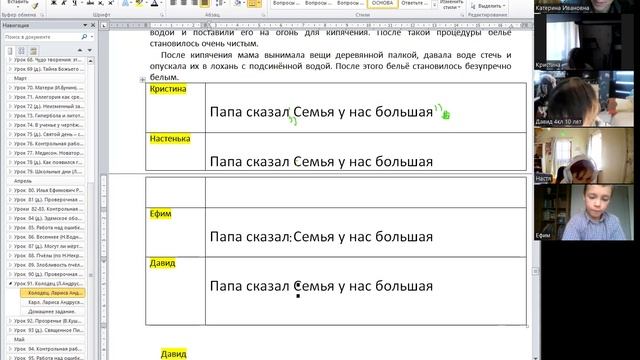Image resolution: width=640 pixels, height=360 pixels.
Task: Open shading fill color
Action: pyautogui.click(x=238, y=3)
